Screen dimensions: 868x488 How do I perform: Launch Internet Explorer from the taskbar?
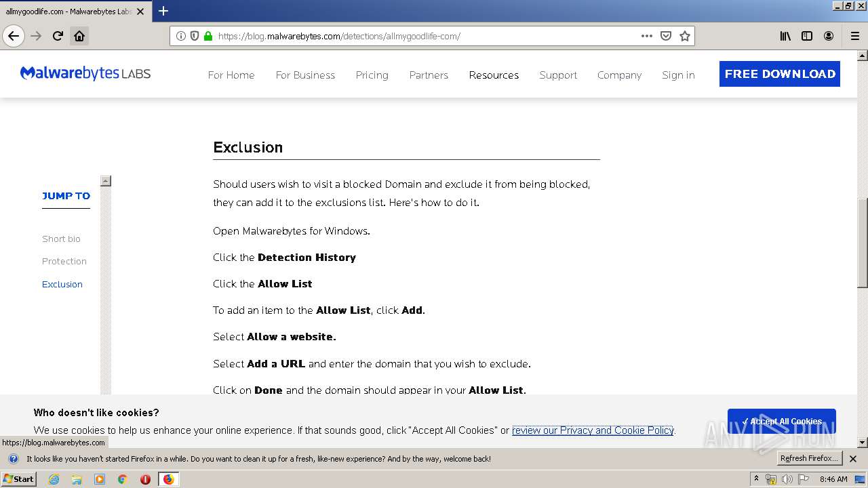54,479
